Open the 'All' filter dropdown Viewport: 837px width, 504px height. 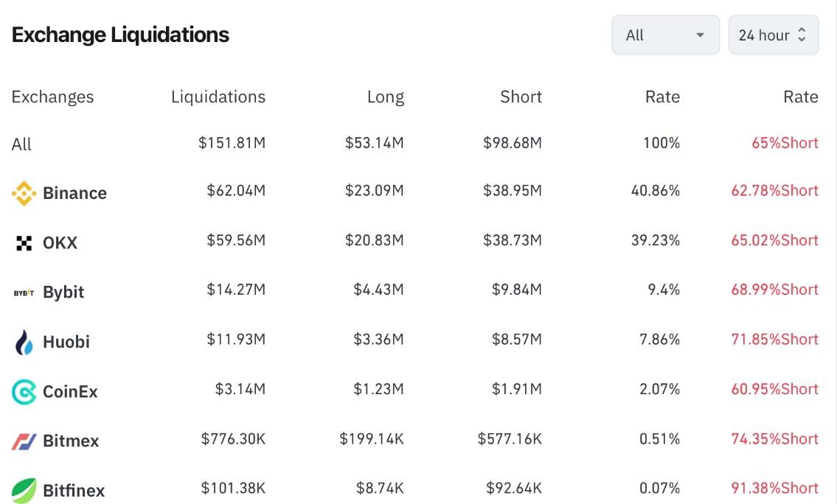pyautogui.click(x=665, y=35)
